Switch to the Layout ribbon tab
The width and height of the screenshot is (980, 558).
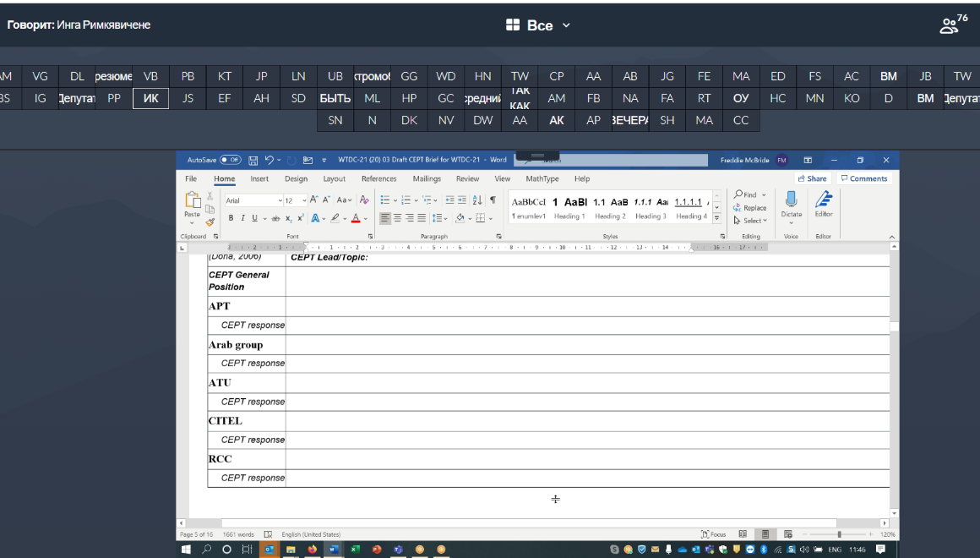335,179
